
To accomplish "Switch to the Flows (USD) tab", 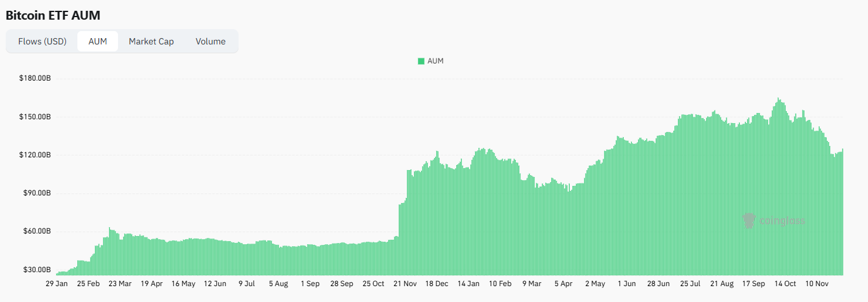I will pyautogui.click(x=43, y=41).
